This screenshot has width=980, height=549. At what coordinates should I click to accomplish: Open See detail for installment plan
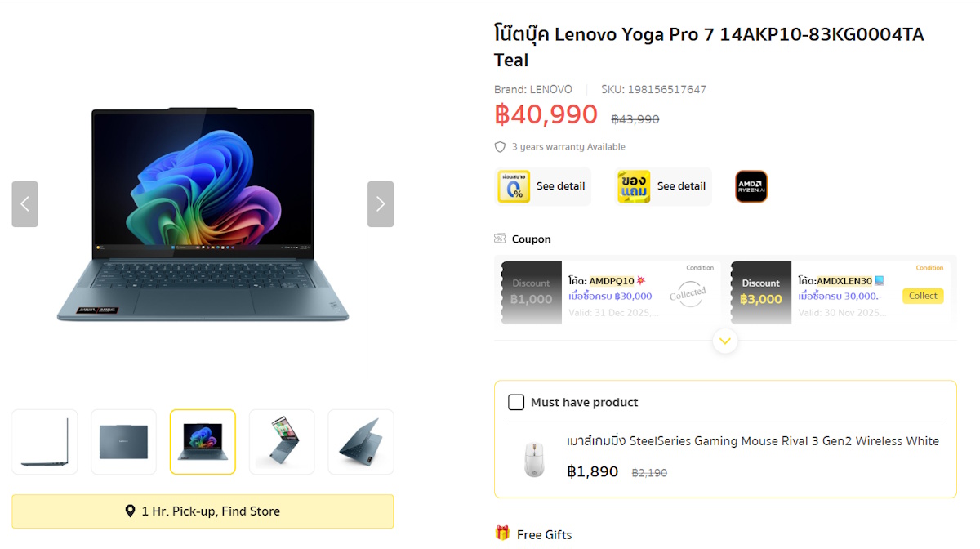[x=560, y=186]
